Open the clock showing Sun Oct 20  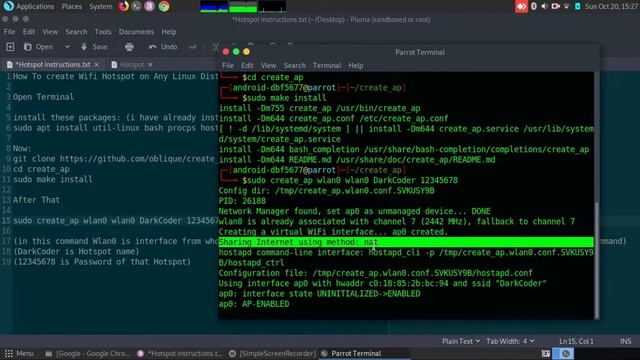(611, 7)
